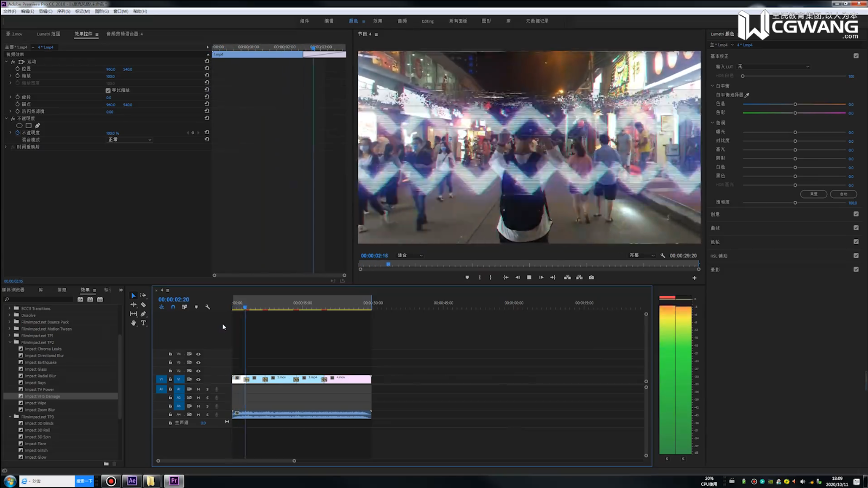Open the program monitor zoom level (适合) dropdown
Screen dimensions: 868x488
point(410,256)
